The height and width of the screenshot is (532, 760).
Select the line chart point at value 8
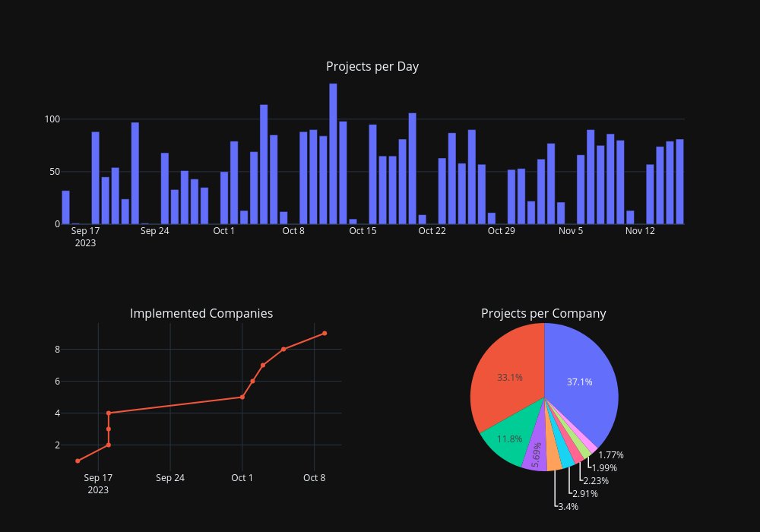(x=283, y=349)
